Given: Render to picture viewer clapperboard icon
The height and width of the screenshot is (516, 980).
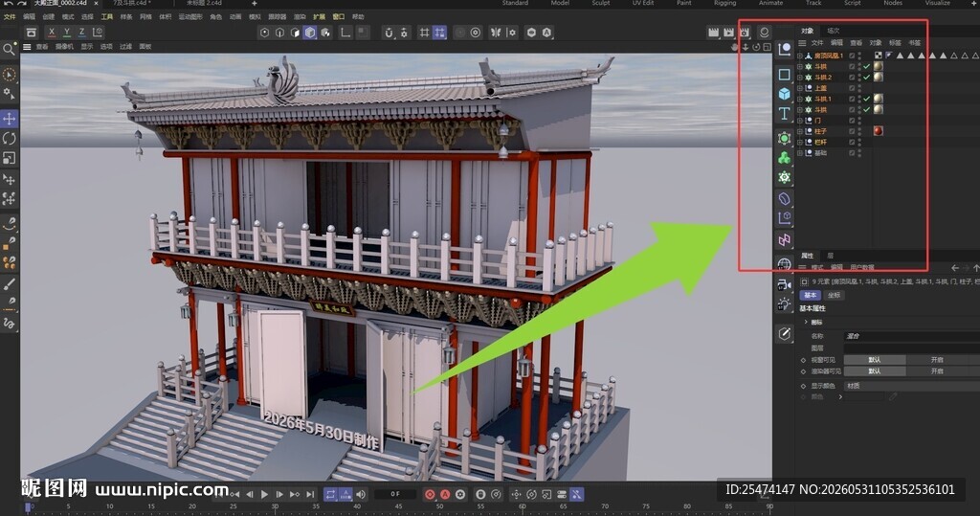Looking at the screenshot, I should click(x=728, y=32).
